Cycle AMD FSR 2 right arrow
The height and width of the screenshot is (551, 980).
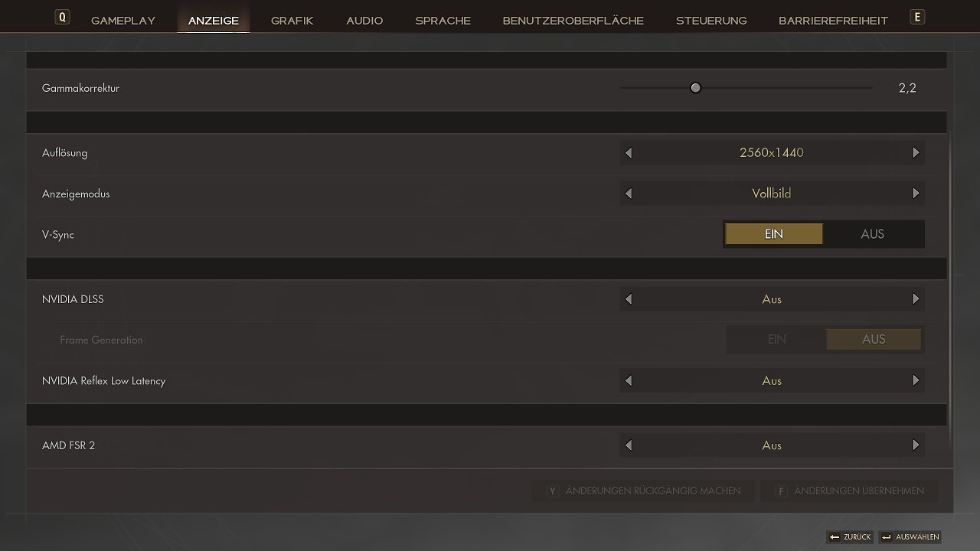pos(916,445)
